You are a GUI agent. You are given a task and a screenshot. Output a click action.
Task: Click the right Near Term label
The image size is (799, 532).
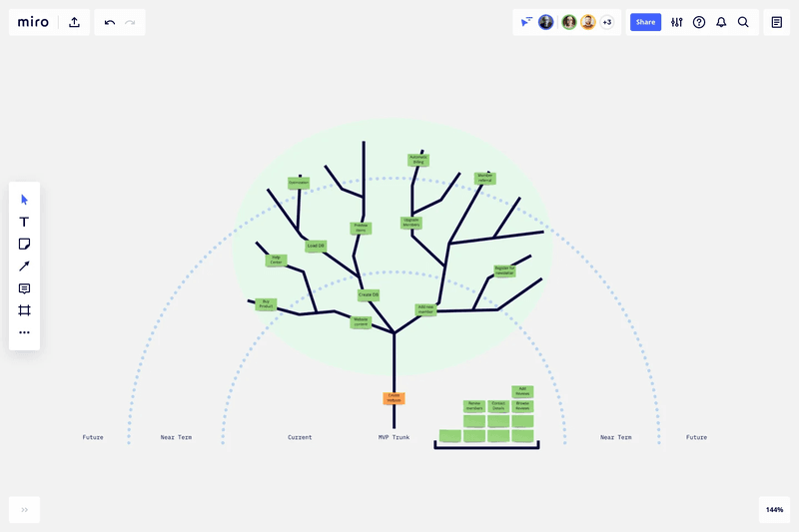click(x=616, y=437)
